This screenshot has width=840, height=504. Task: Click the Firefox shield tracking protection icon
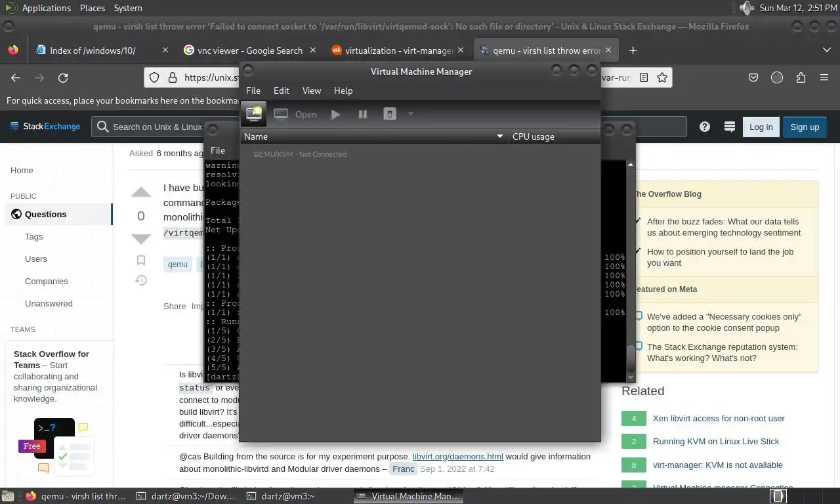point(154,77)
